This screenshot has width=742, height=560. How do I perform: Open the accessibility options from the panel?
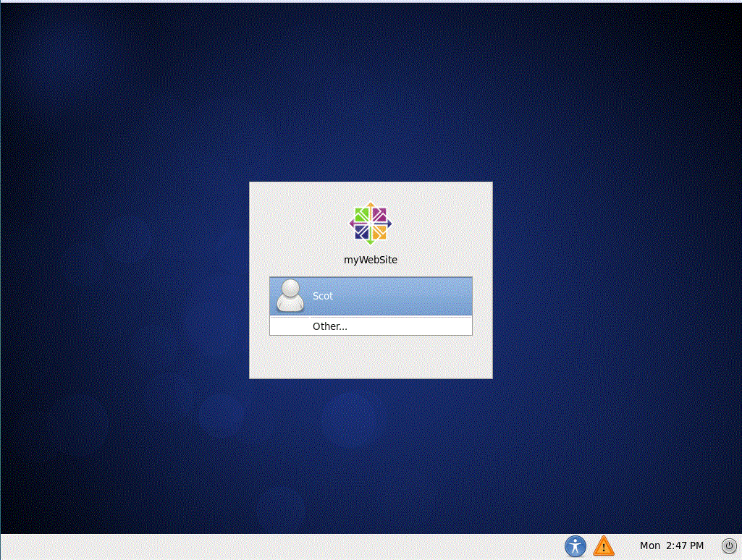(x=575, y=546)
